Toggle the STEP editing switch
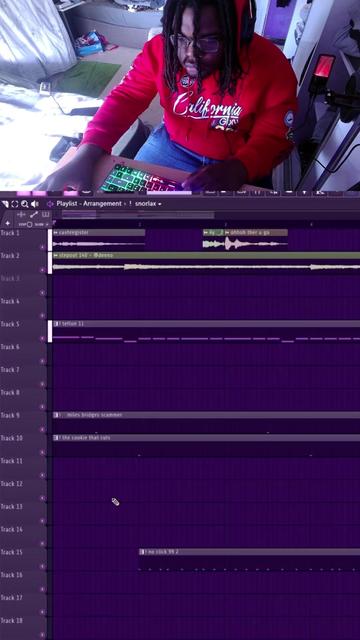The image size is (360, 640). click(26, 224)
